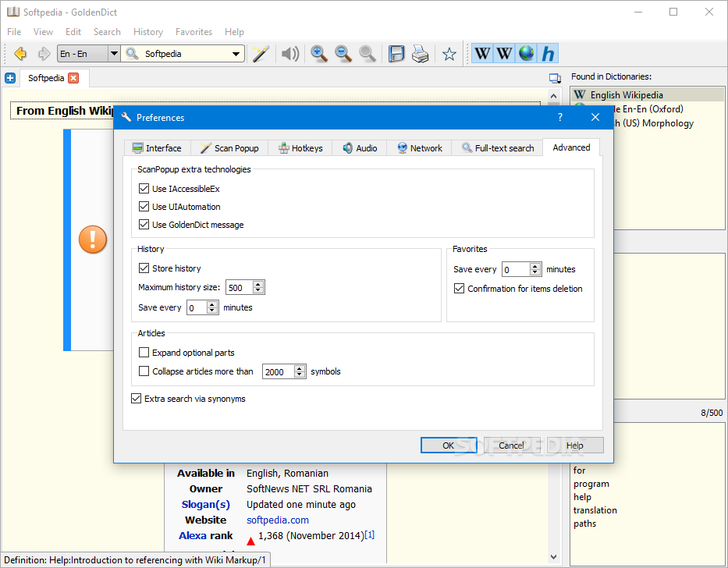The width and height of the screenshot is (728, 568).
Task: Open the Search menu
Action: (107, 31)
